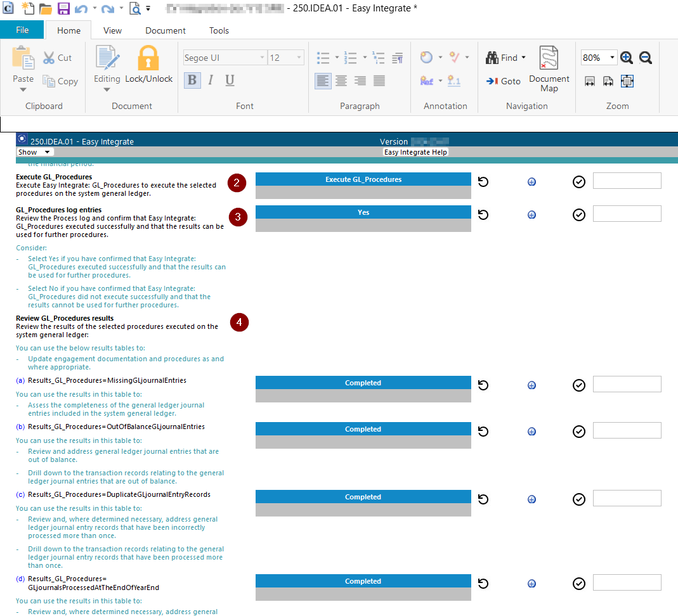
Task: Reset the Execute GL_Procedures response
Action: [483, 182]
